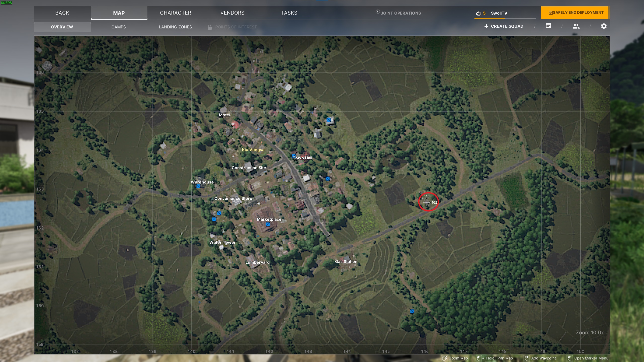Show the Landing Zones sub-tab

(x=175, y=27)
